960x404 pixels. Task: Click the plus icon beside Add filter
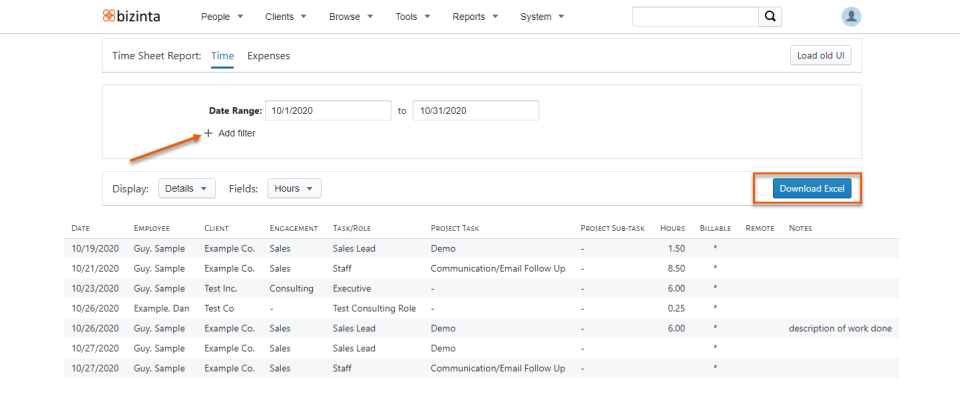click(x=208, y=133)
